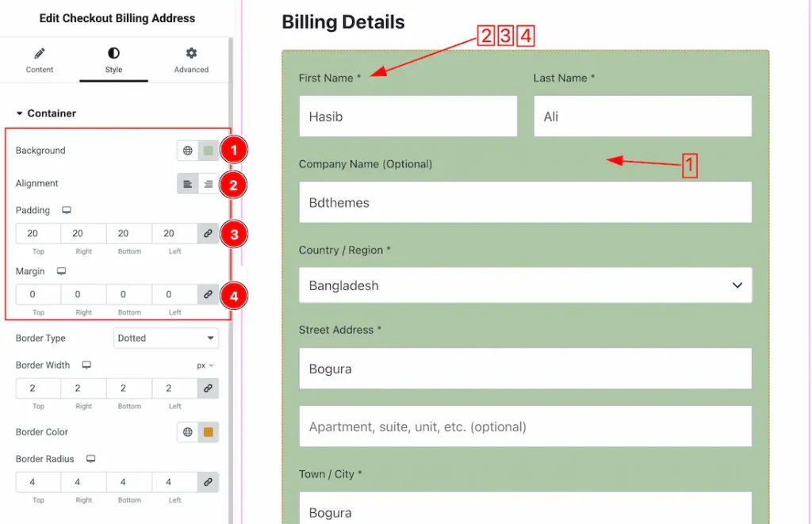The width and height of the screenshot is (812, 524).
Task: Select left alignment icon
Action: pos(187,184)
